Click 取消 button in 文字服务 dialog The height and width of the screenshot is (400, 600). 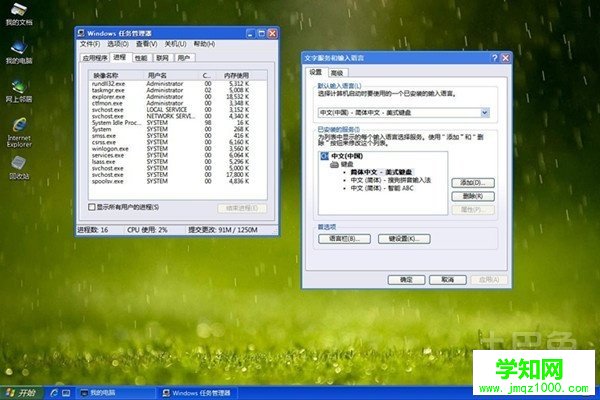[x=447, y=280]
